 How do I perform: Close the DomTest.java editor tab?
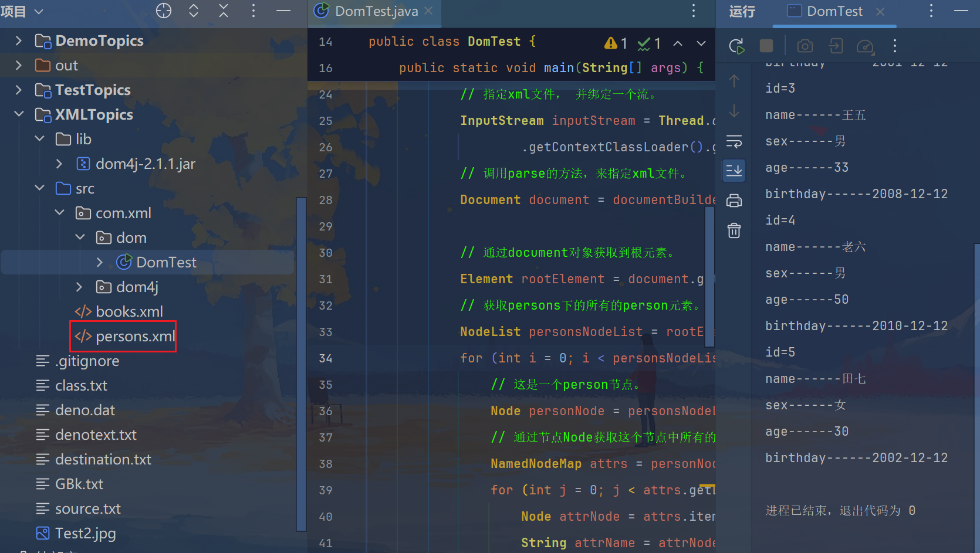click(428, 11)
